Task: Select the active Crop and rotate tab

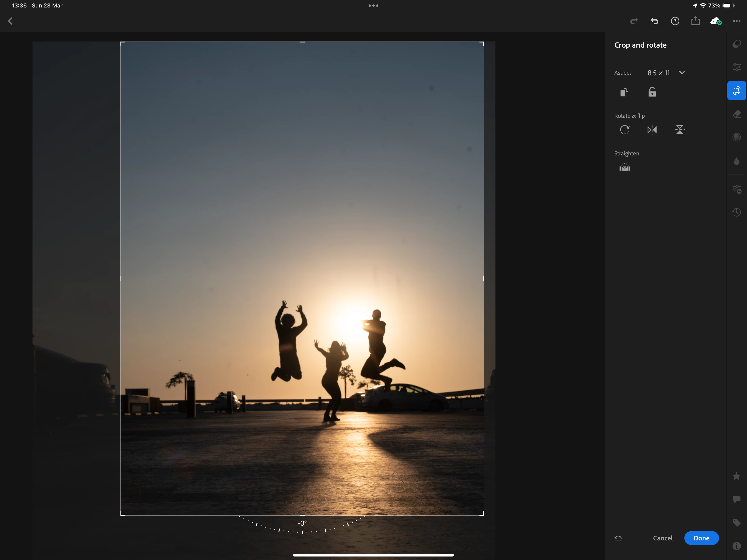Action: coord(736,91)
